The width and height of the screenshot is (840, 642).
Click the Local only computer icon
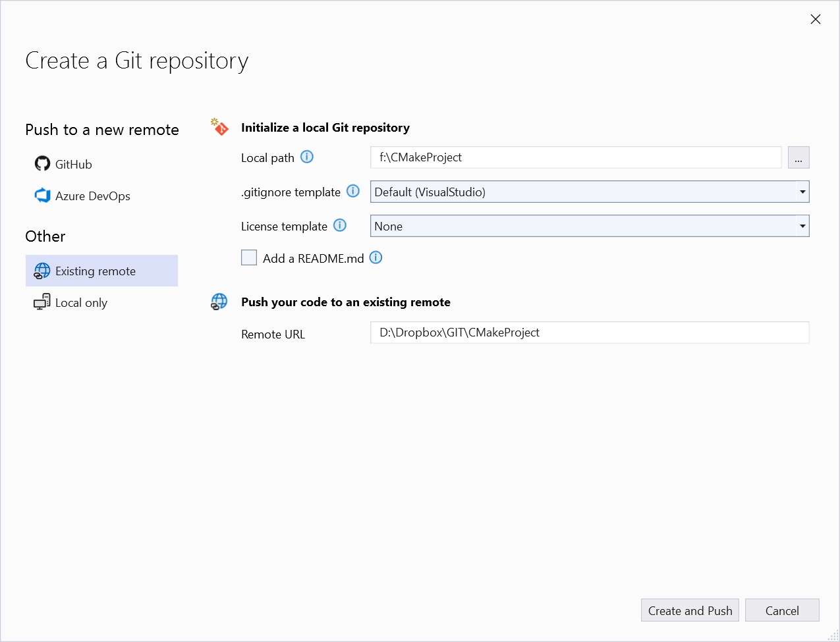coord(42,302)
